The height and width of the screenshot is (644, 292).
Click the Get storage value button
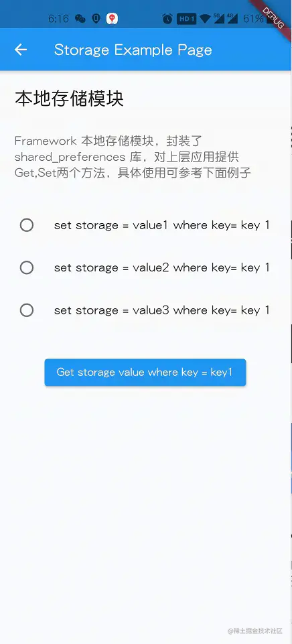tap(145, 373)
